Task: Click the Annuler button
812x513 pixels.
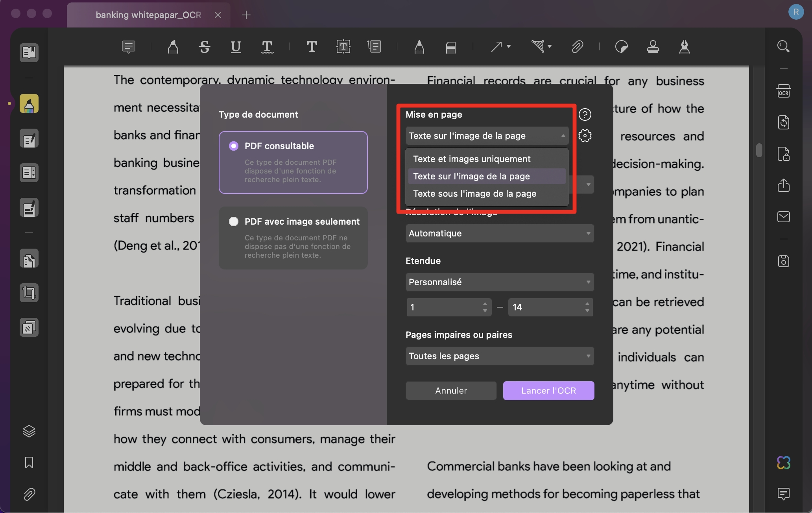Action: (451, 391)
